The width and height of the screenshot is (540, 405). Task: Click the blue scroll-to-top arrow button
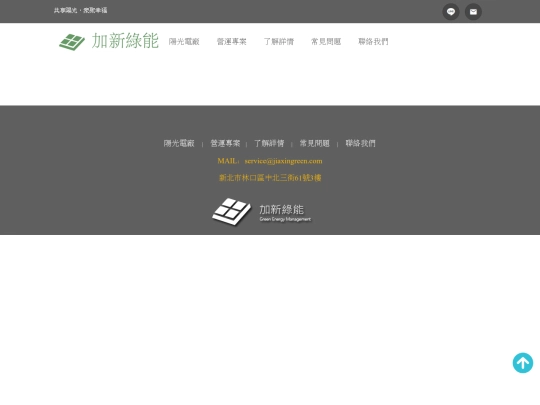pyautogui.click(x=523, y=363)
